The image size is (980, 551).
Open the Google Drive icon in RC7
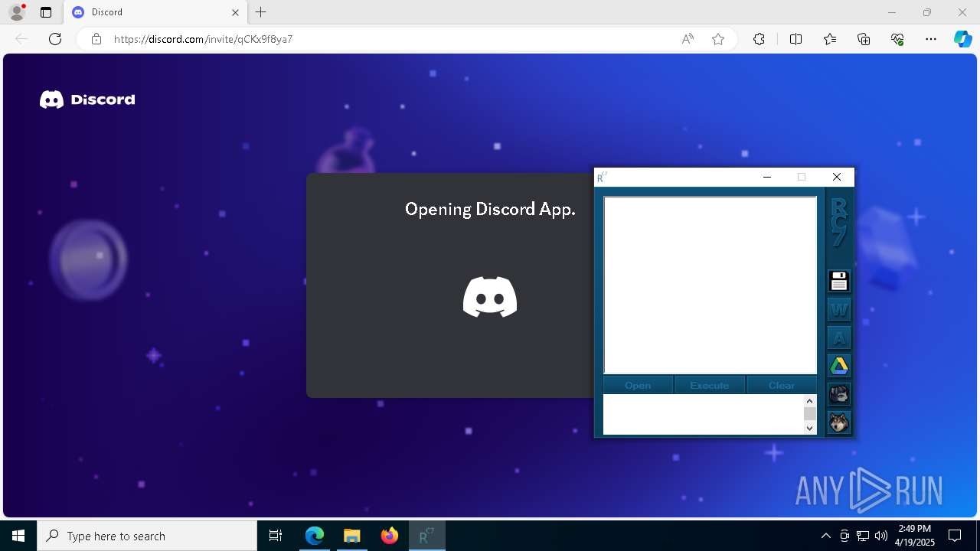(839, 366)
